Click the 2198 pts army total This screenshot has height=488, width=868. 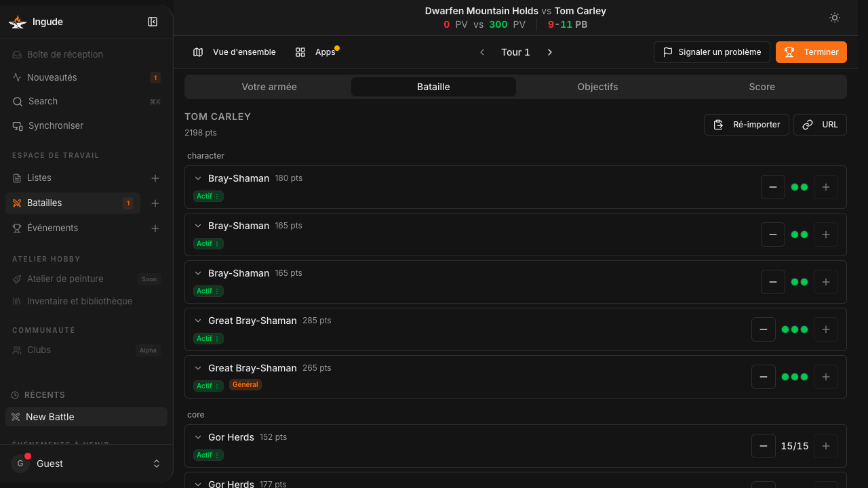click(x=201, y=133)
